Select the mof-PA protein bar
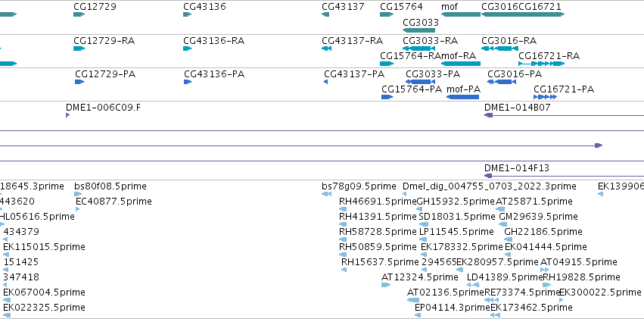 click(x=462, y=97)
